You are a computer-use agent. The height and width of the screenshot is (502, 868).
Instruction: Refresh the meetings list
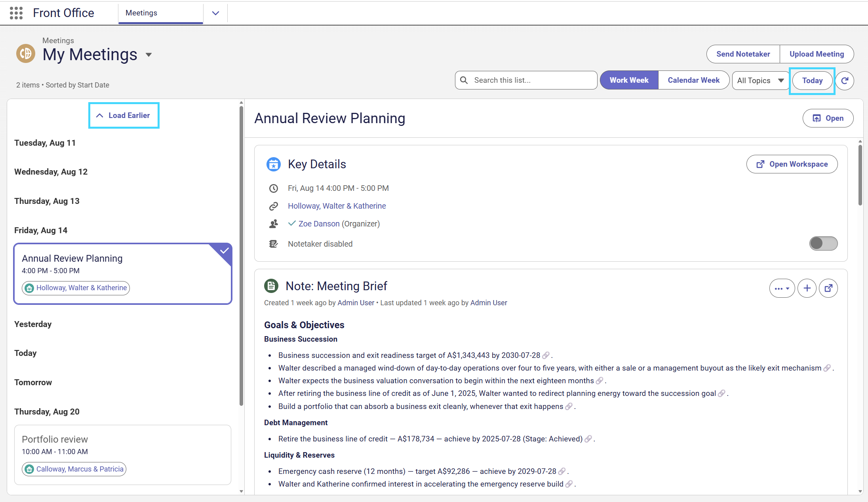tap(845, 80)
